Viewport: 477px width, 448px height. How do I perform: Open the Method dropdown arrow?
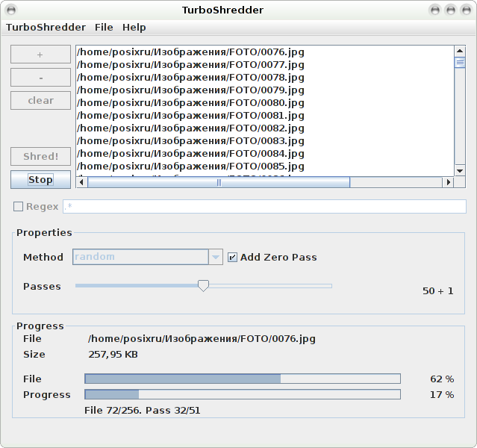click(216, 257)
